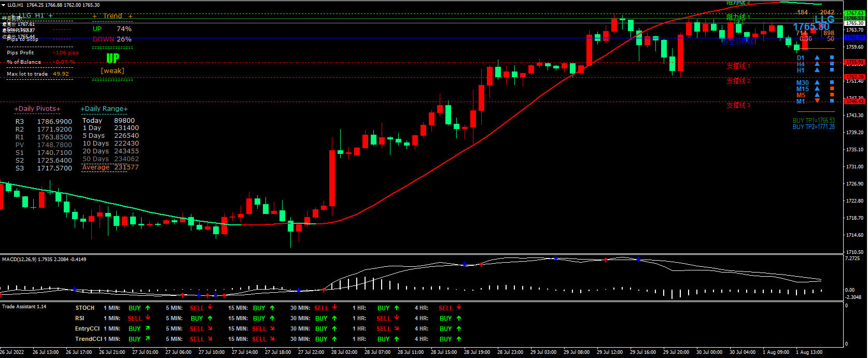Click the RSI 1 HR red sell arrow
Image resolution: width=868 pixels, height=358 pixels.
(397, 318)
